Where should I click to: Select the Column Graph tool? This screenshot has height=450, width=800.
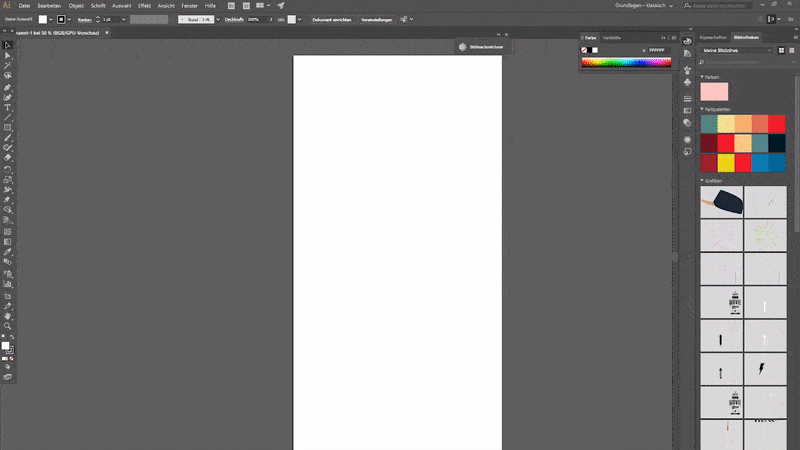8,284
